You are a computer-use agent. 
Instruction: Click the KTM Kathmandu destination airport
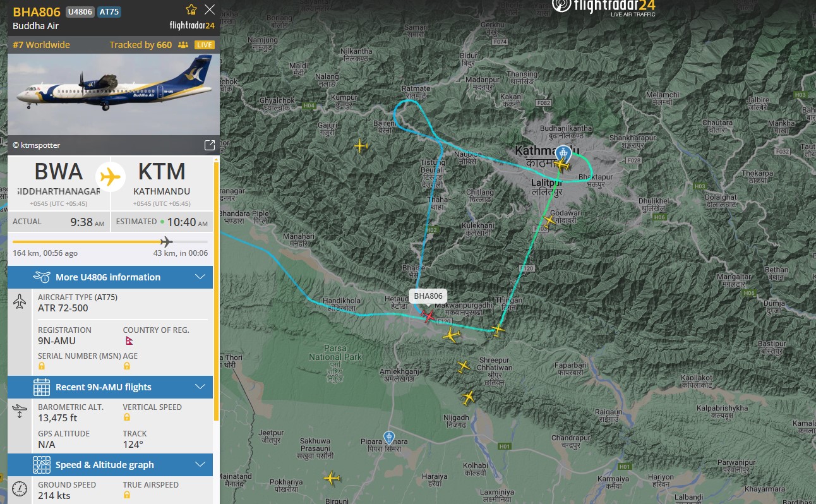162,179
